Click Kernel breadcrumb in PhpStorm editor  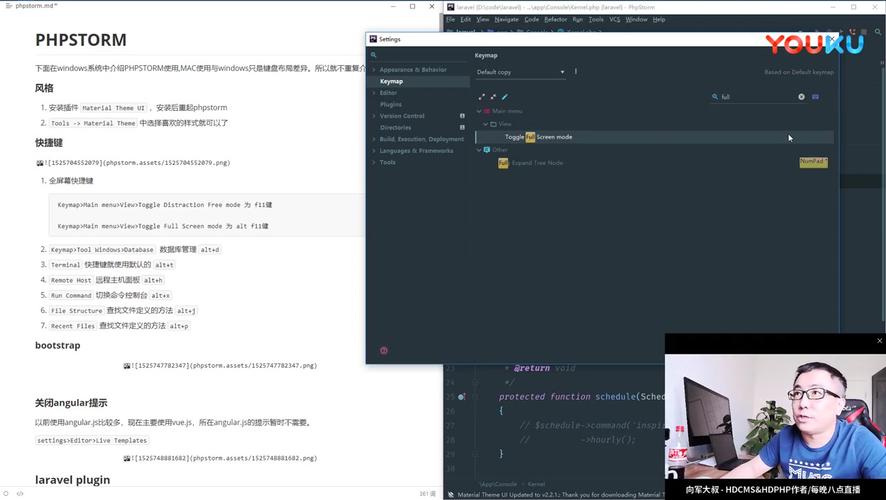[536, 484]
